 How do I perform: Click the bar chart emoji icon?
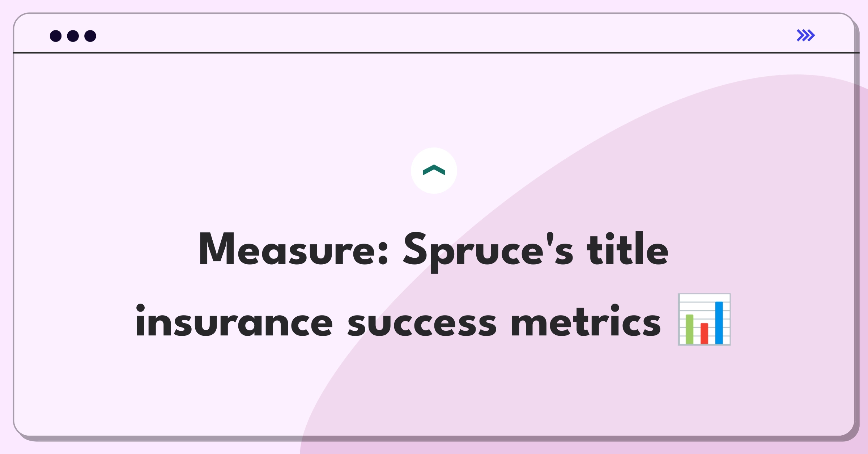click(x=704, y=320)
